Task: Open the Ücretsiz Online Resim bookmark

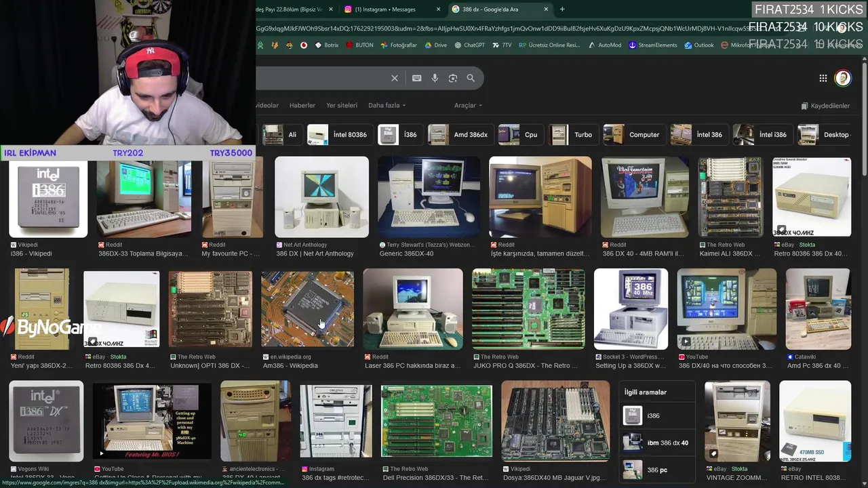Action: click(x=549, y=45)
